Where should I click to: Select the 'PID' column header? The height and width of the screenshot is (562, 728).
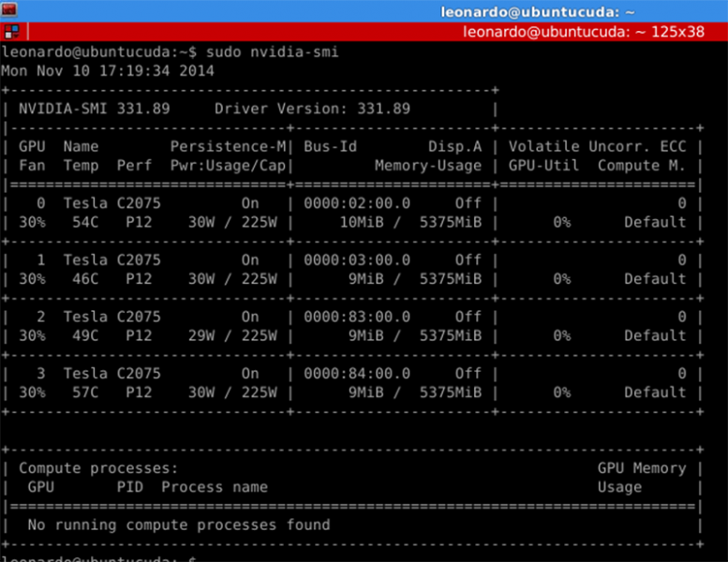coord(130,487)
